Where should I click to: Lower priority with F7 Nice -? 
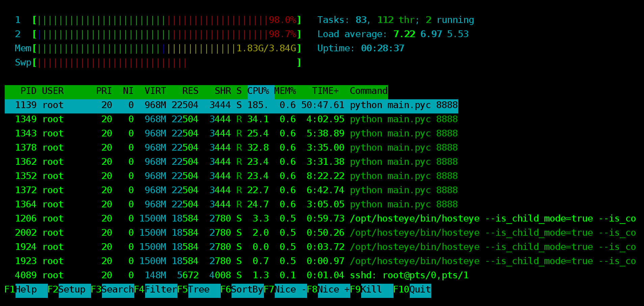tap(286, 290)
